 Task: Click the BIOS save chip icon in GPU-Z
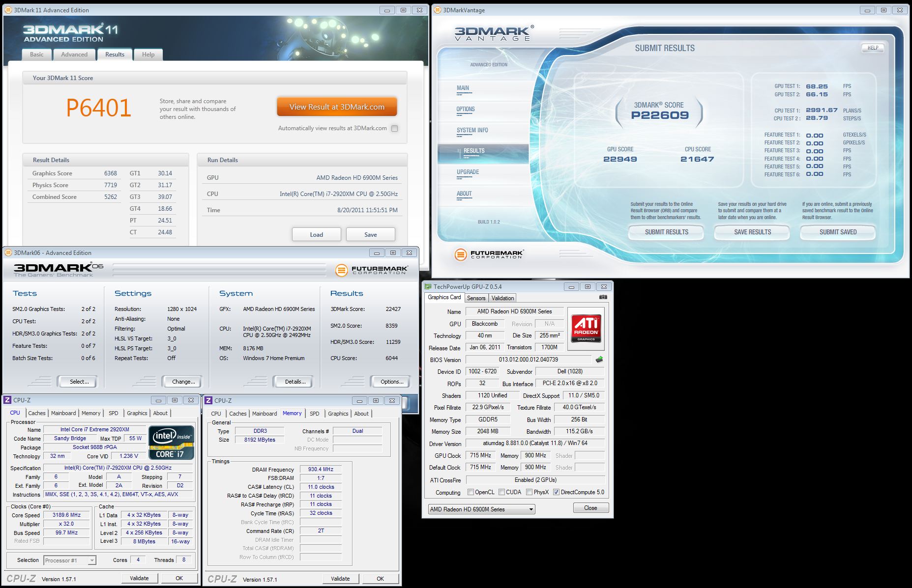599,360
